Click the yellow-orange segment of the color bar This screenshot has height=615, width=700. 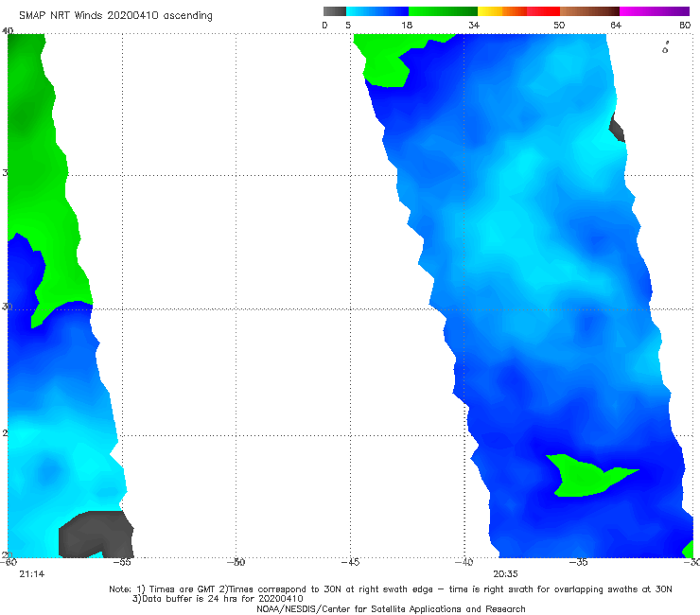point(502,11)
